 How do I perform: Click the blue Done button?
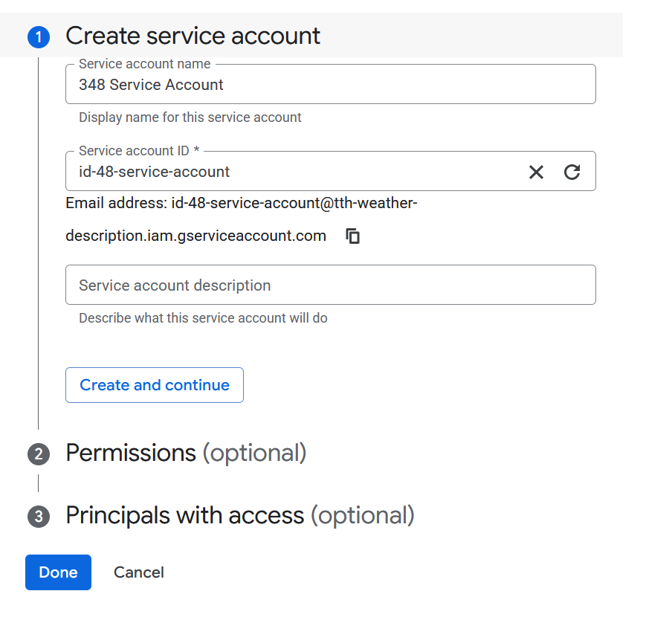(x=58, y=572)
